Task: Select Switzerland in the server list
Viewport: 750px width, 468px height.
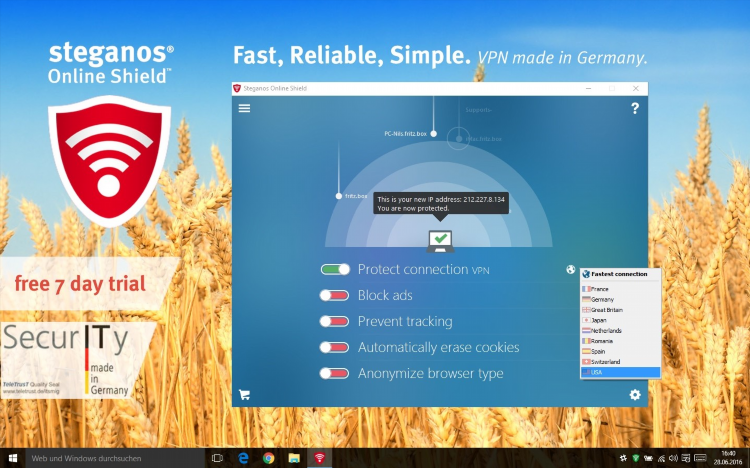Action: 620,362
